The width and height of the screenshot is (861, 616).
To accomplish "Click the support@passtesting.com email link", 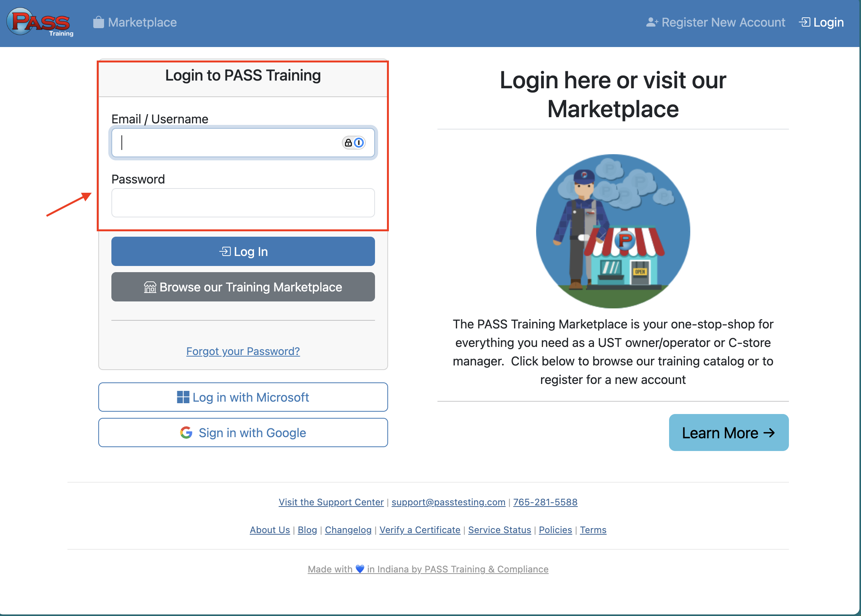I will (x=449, y=502).
